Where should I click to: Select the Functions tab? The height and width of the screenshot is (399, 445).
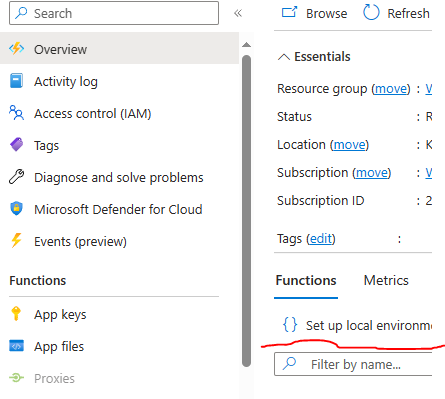click(x=306, y=280)
